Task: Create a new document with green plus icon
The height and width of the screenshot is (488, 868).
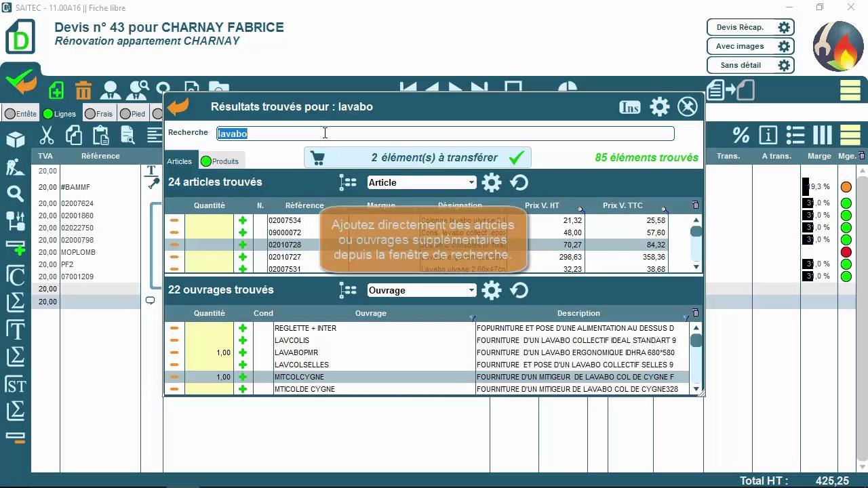Action: tap(56, 90)
